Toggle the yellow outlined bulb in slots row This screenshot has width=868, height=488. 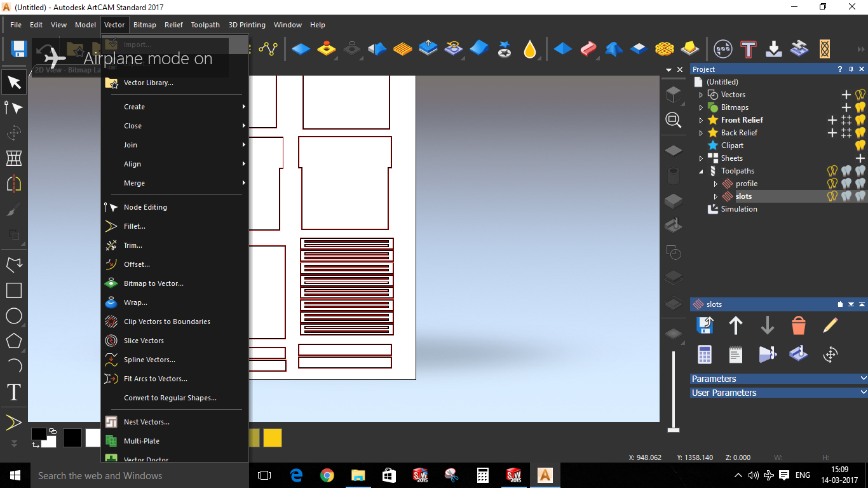[x=832, y=196]
